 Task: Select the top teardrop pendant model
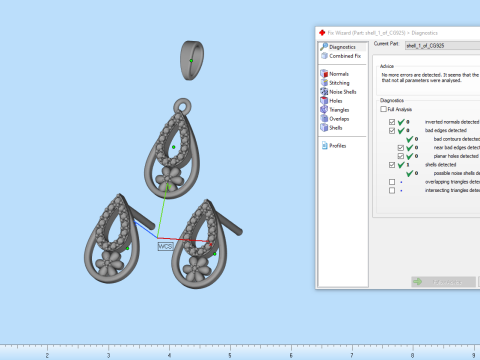(172, 149)
